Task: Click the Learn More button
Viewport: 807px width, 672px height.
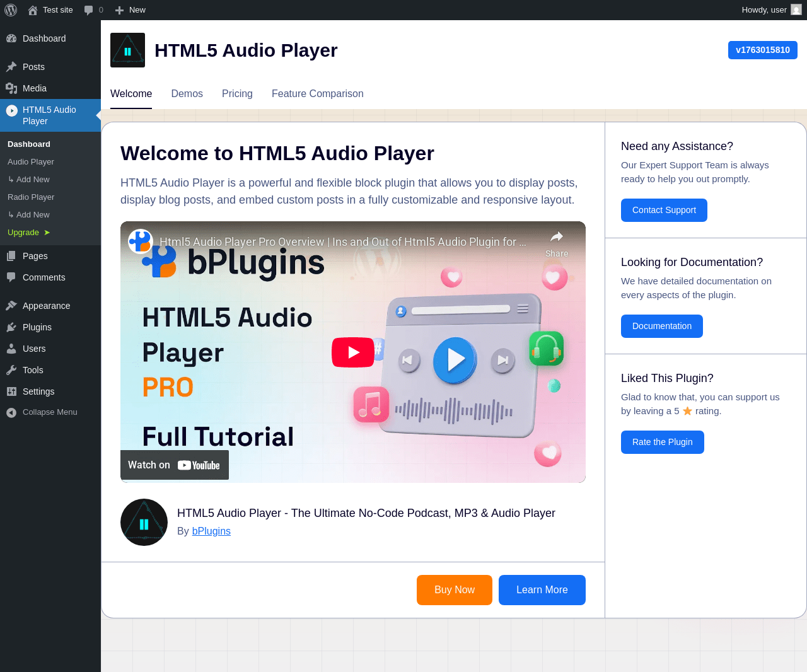Action: coord(542,590)
